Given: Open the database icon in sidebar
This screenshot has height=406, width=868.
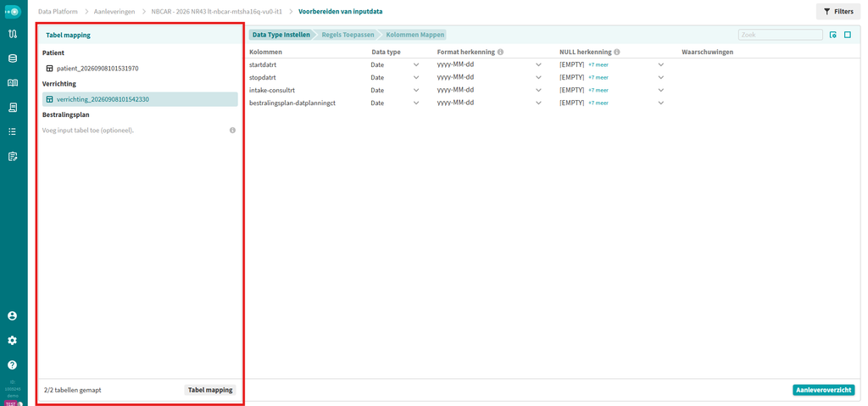Looking at the screenshot, I should [x=12, y=58].
